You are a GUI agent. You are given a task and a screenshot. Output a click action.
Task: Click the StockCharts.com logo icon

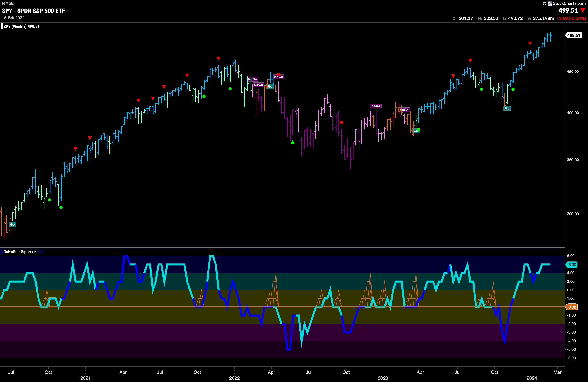click(550, 3)
